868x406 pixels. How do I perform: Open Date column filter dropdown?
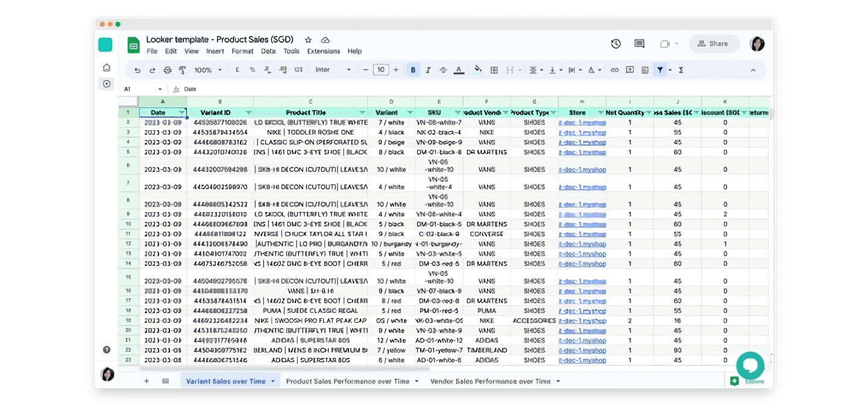tap(181, 113)
